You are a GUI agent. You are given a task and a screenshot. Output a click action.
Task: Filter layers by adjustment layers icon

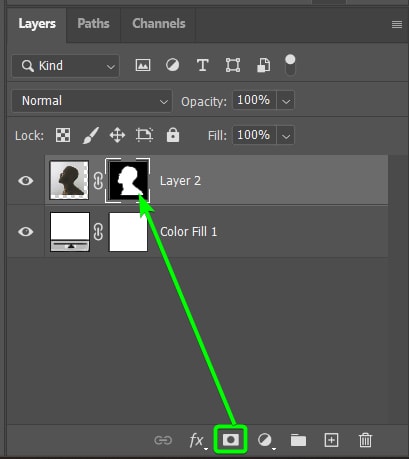[172, 65]
